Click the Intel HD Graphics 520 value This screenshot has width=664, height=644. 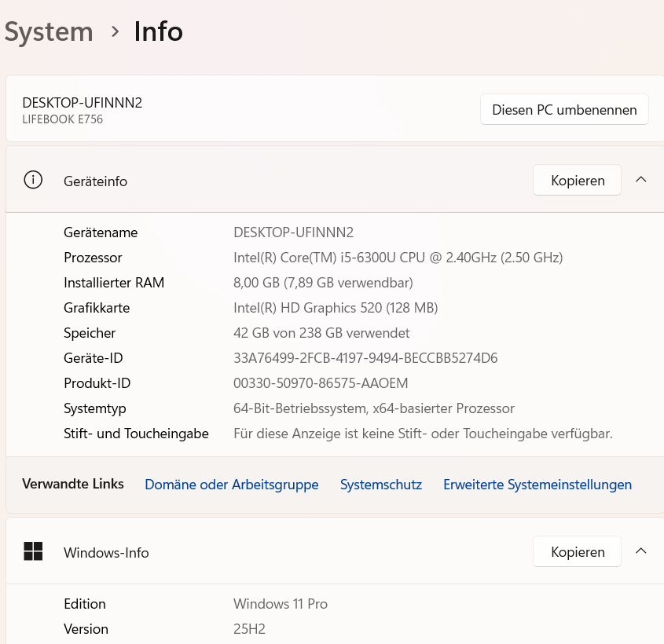click(x=336, y=308)
